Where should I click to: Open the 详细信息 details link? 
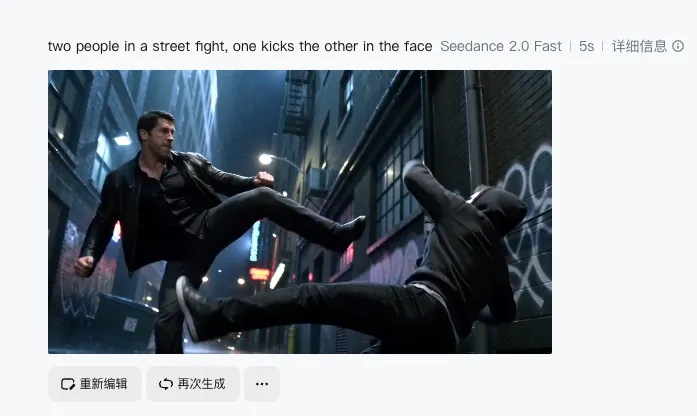tap(640, 46)
